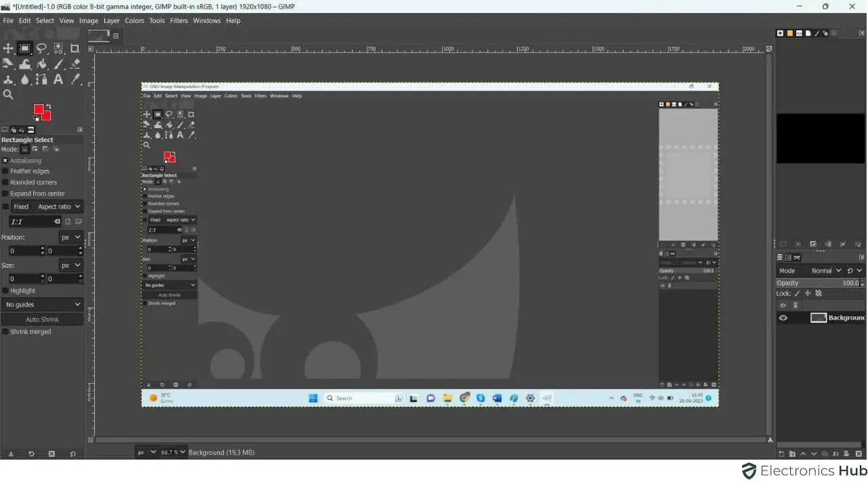The image size is (868, 484).
Task: Enable Shrink merged
Action: coord(5,332)
